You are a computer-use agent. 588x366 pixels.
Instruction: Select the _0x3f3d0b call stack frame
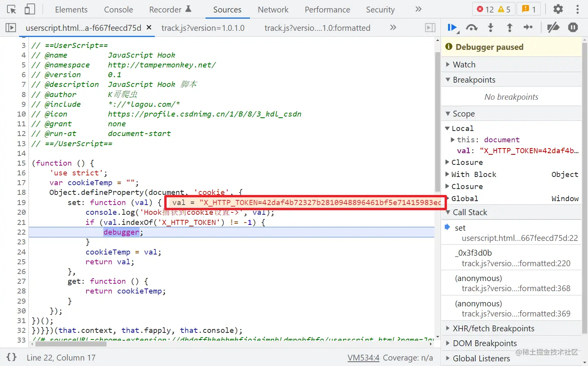[511, 258]
